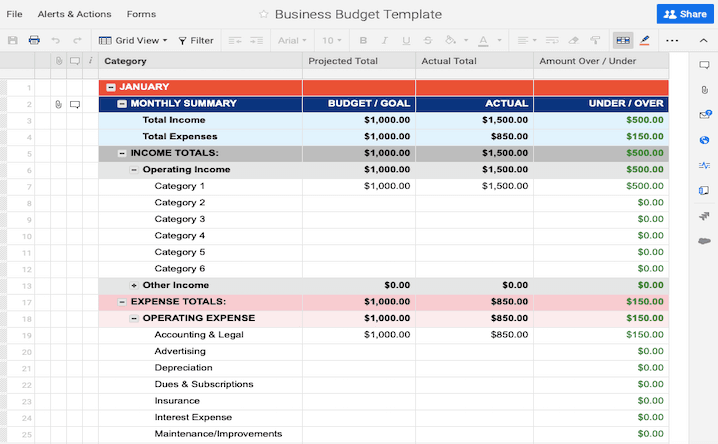Select the Projected Total column header
This screenshot has height=444, width=718.
coord(343,61)
